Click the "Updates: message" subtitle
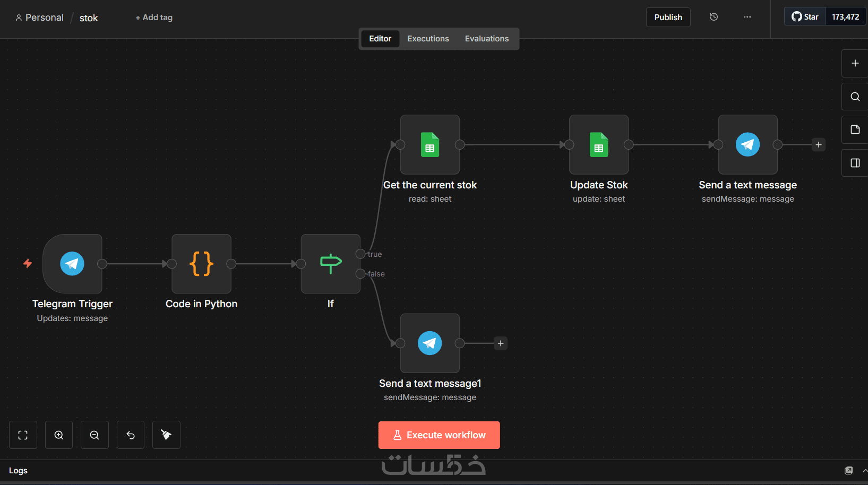868x485 pixels. point(72,318)
